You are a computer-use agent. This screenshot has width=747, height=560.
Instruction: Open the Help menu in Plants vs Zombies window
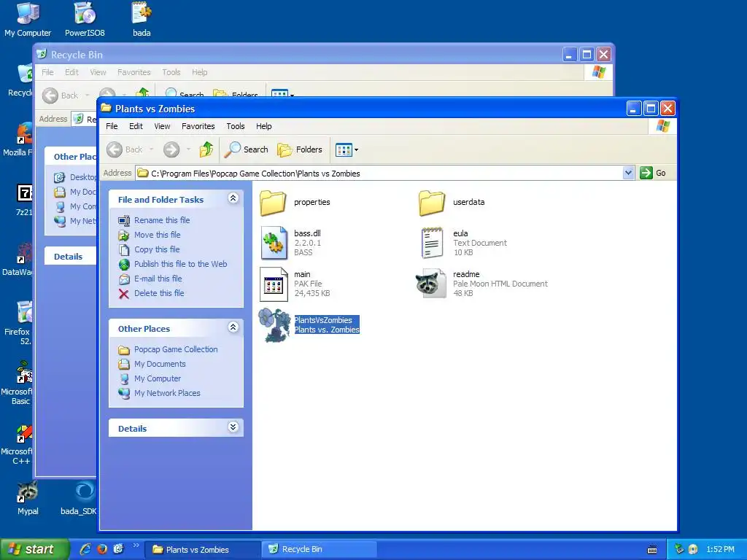coord(264,126)
